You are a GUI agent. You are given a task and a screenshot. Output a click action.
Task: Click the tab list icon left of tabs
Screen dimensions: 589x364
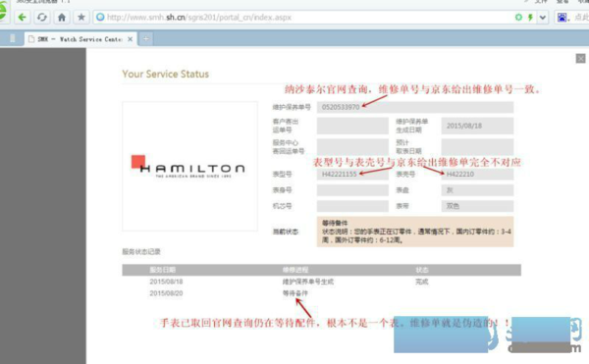(13, 38)
